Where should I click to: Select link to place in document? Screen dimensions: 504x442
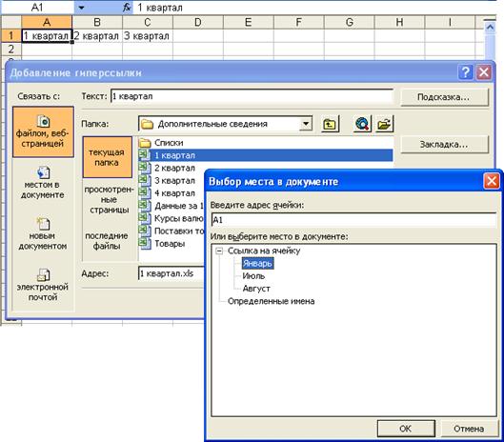coord(43,182)
